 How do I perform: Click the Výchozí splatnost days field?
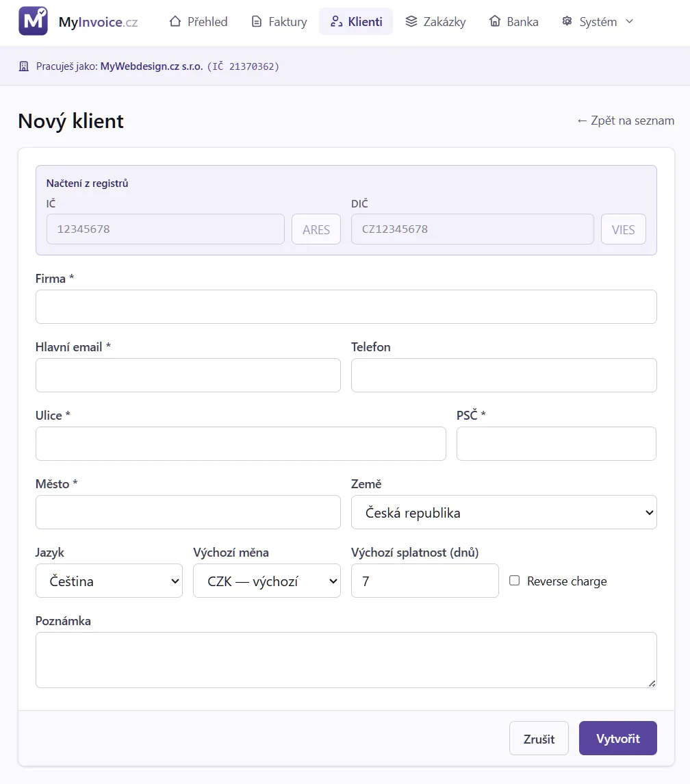pyautogui.click(x=425, y=581)
